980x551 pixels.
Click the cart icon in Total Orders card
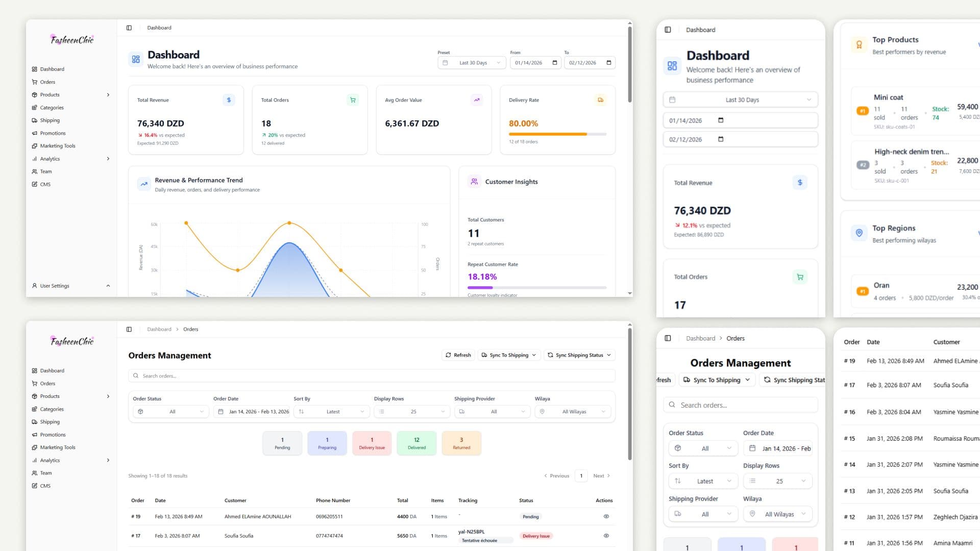(x=353, y=100)
